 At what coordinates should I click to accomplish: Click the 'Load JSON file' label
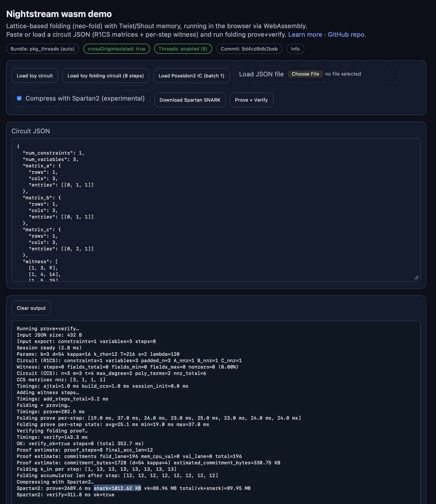pyautogui.click(x=261, y=74)
